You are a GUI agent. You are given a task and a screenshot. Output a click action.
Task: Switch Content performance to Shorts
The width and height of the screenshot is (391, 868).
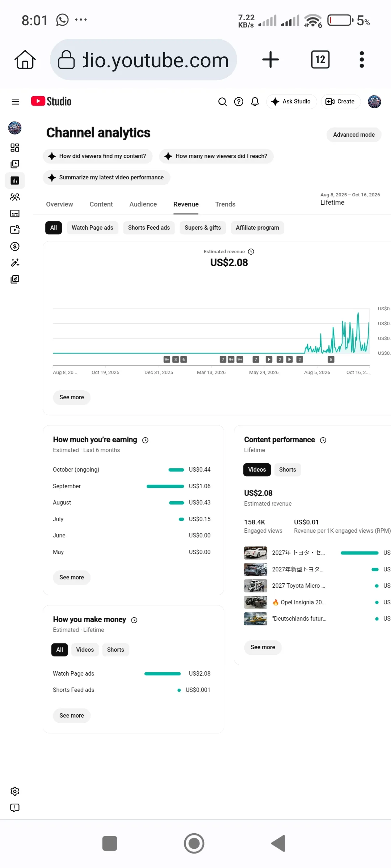(x=287, y=470)
